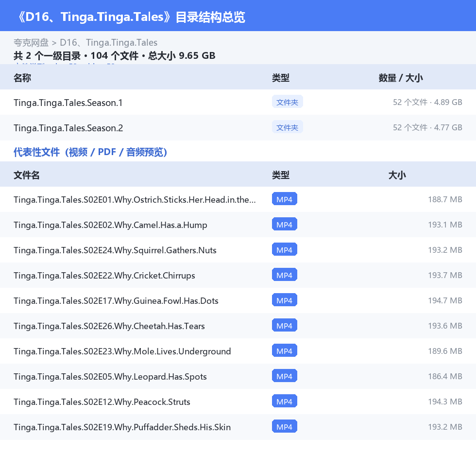Click the page title 目录结构总览
Image resolution: width=476 pixels, height=455 pixels.
coord(210,17)
